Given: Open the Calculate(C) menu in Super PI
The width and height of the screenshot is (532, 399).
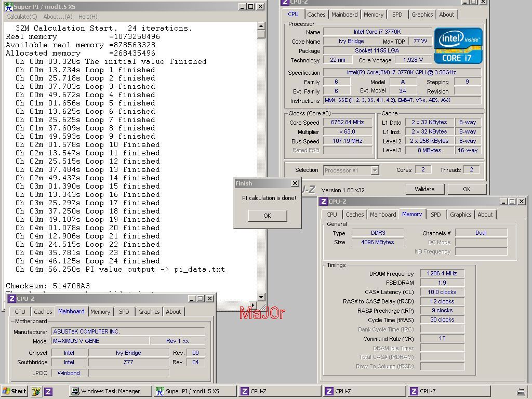Looking at the screenshot, I should click(22, 17).
